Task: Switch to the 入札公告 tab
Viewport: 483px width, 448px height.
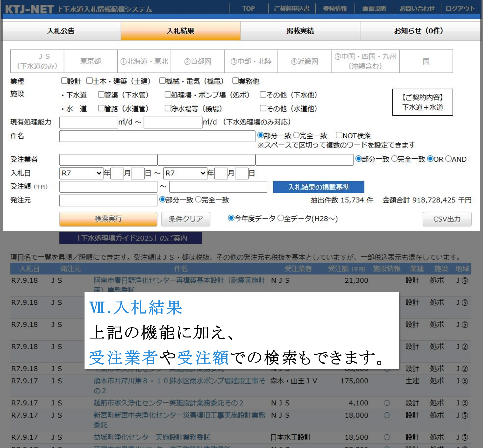Action: pos(61,31)
